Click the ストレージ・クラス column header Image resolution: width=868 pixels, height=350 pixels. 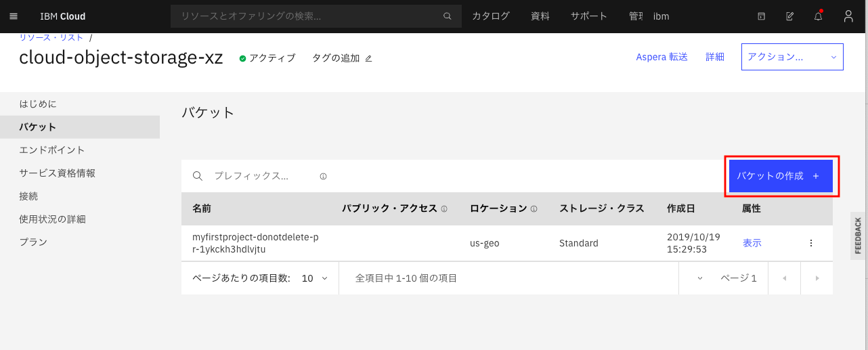click(601, 209)
